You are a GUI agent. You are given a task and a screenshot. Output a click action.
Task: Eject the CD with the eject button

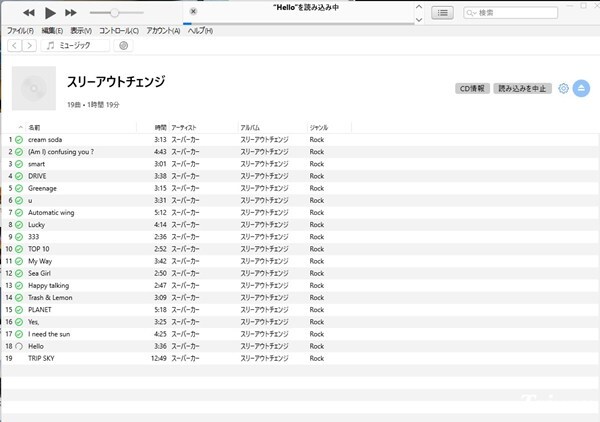pyautogui.click(x=581, y=89)
